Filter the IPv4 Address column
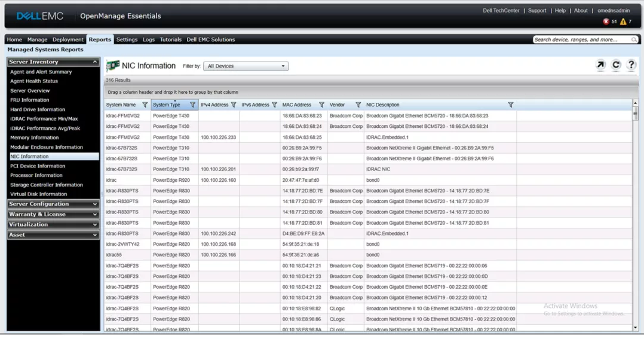Image resolution: width=644 pixels, height=339 pixels. (233, 105)
